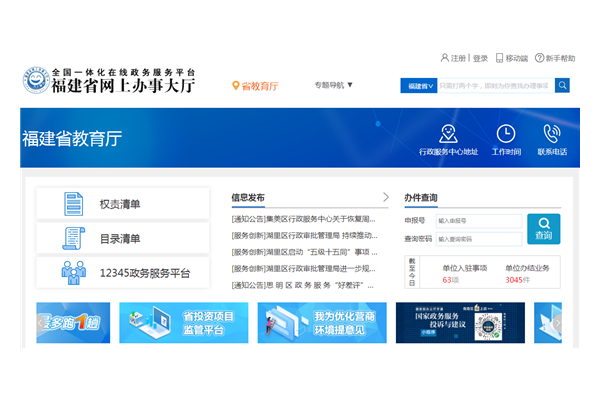The height and width of the screenshot is (400, 600).
Task: Open article 湖里区行政审批管理局 持续推动
Action: [x=305, y=235]
